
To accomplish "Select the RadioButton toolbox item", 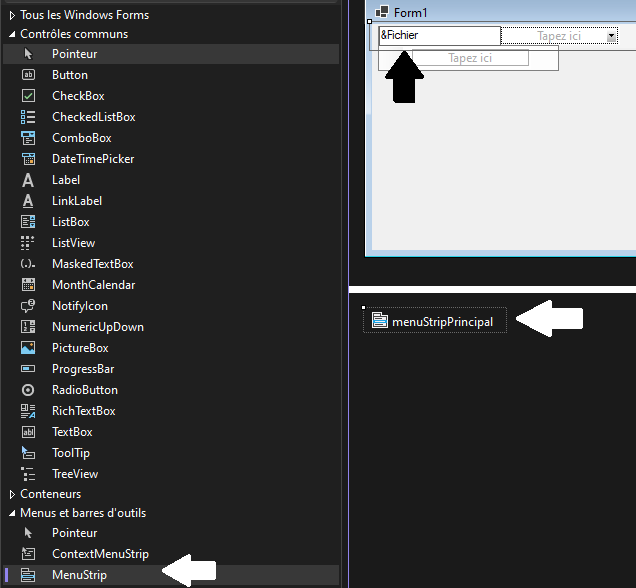I will [84, 390].
